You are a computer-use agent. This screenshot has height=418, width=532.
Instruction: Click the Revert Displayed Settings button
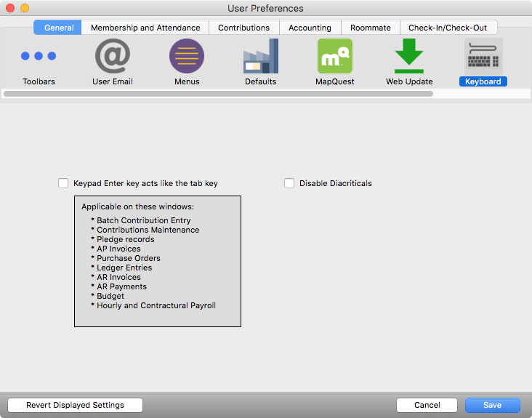(x=75, y=405)
